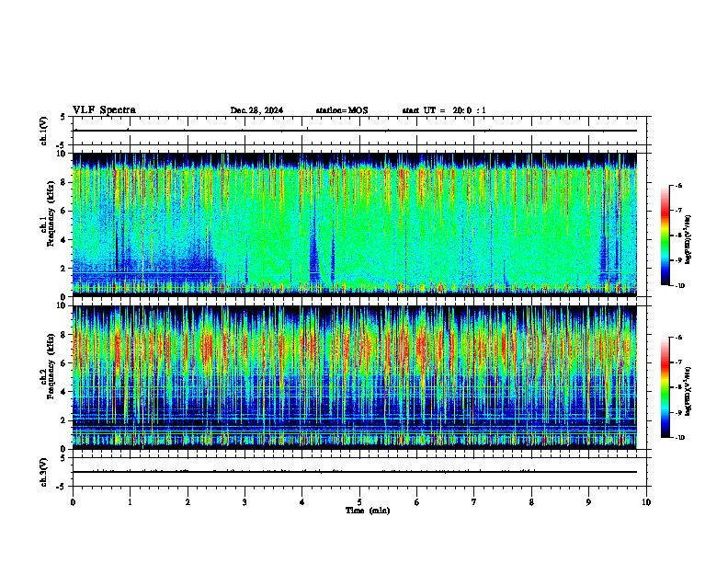
Task: Click the time axis tick label "6"
Action: point(417,502)
